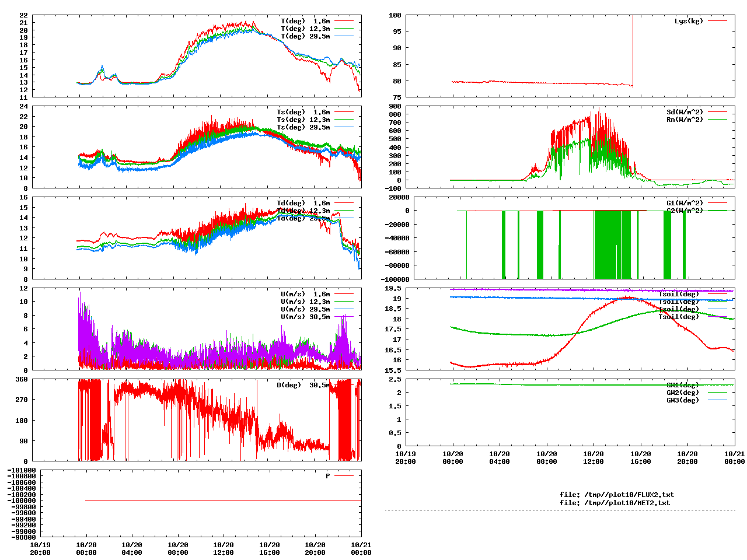The height and width of the screenshot is (560, 747).
Task: Click the 'file: /tmp//plot10/MET2.txt' text
Action: (615, 503)
